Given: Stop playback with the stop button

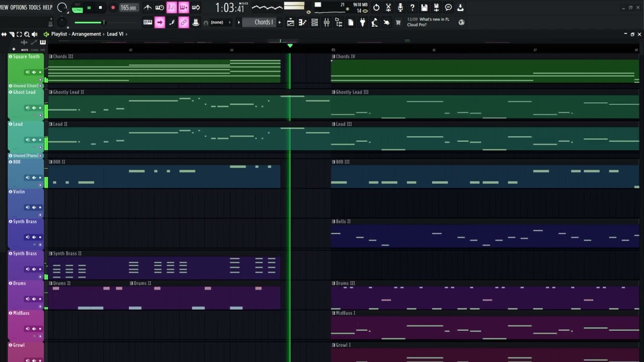Looking at the screenshot, I should click(x=100, y=8).
